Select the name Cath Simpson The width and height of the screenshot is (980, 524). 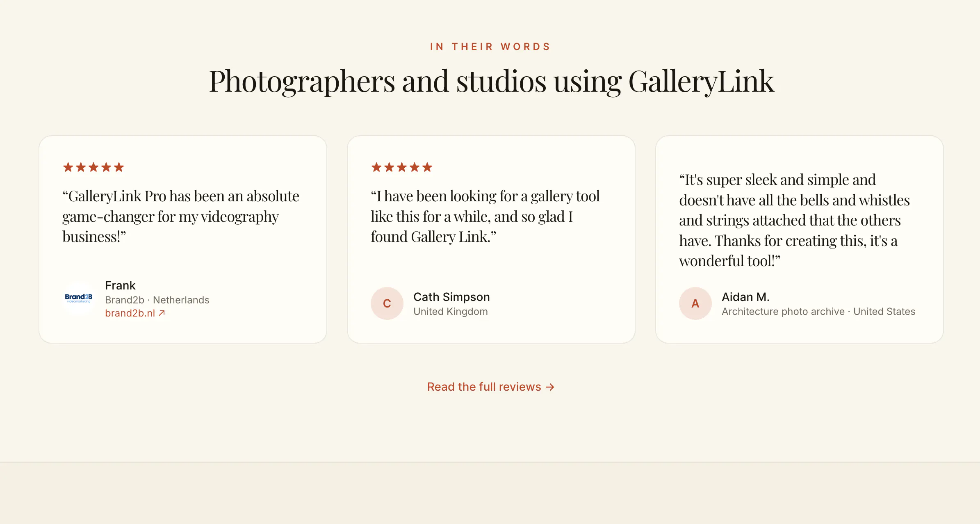[451, 297]
